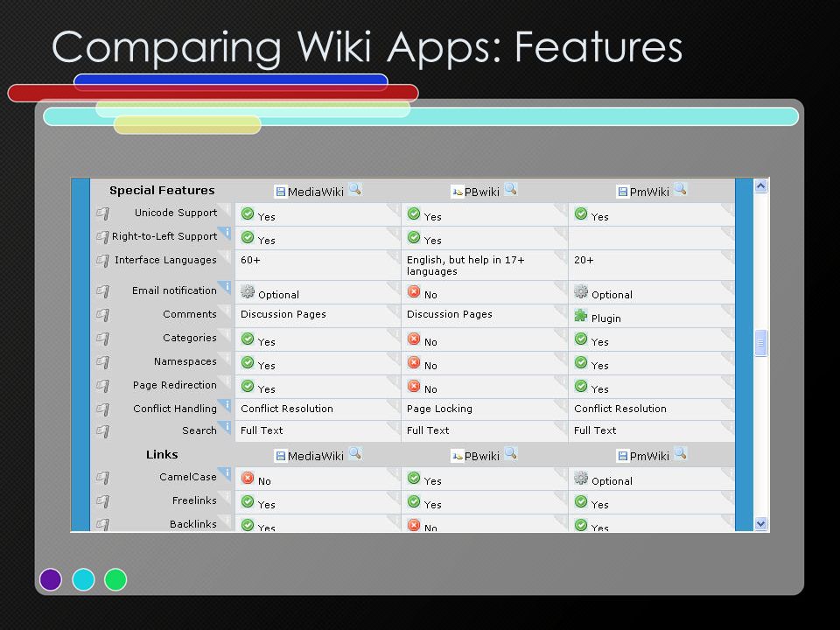Screen dimensions: 840x630
Task: Click info corner icon on CamelCase row
Action: coord(226,472)
